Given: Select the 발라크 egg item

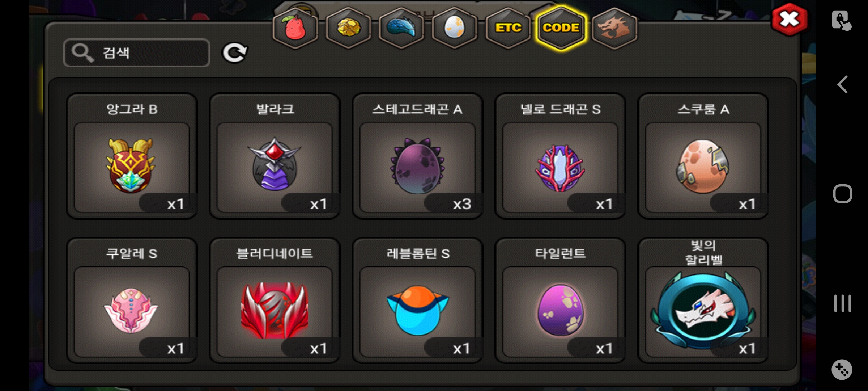Looking at the screenshot, I should [x=275, y=156].
